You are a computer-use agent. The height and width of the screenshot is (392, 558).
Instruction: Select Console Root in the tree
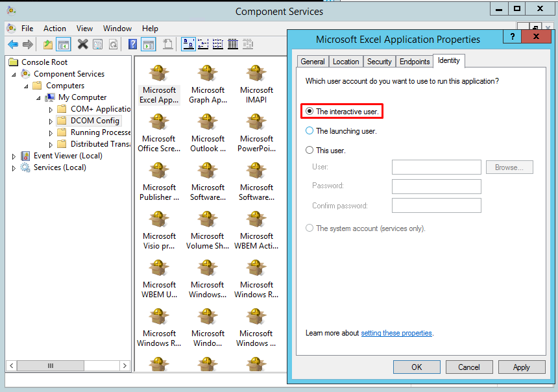click(x=45, y=62)
